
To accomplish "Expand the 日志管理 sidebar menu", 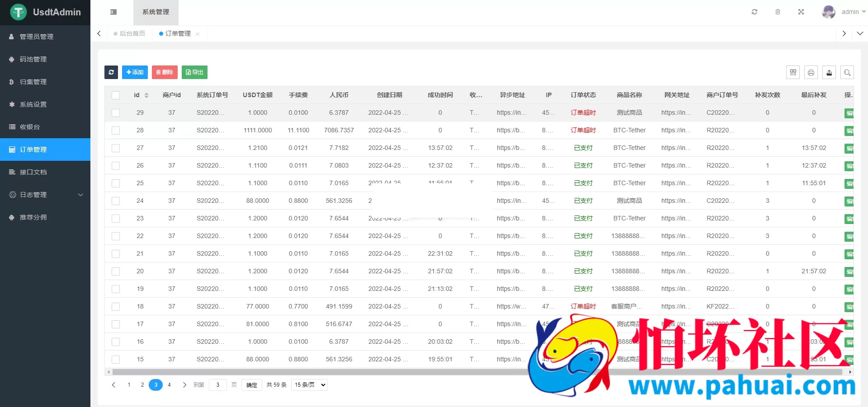I will click(x=45, y=195).
